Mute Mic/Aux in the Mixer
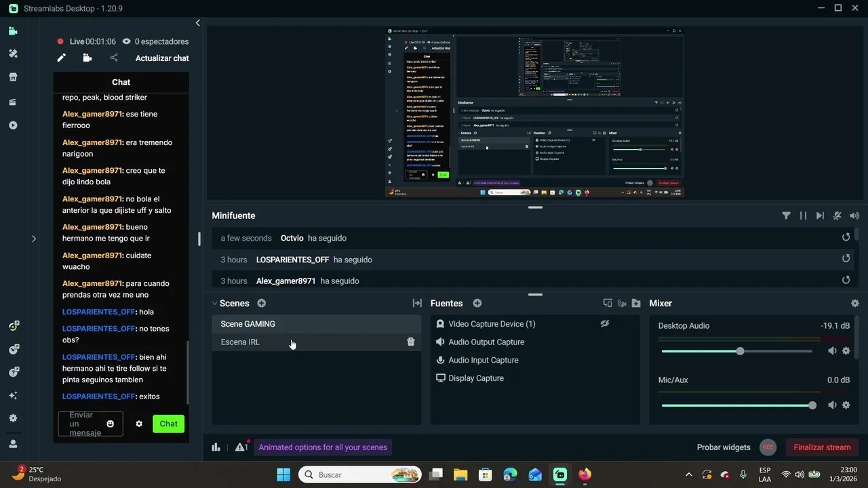Image resolution: width=868 pixels, height=488 pixels. tap(832, 405)
